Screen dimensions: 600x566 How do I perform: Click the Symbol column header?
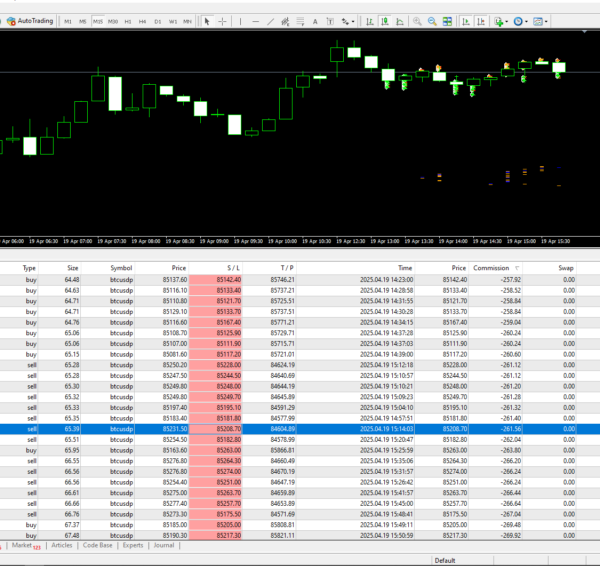pos(121,268)
